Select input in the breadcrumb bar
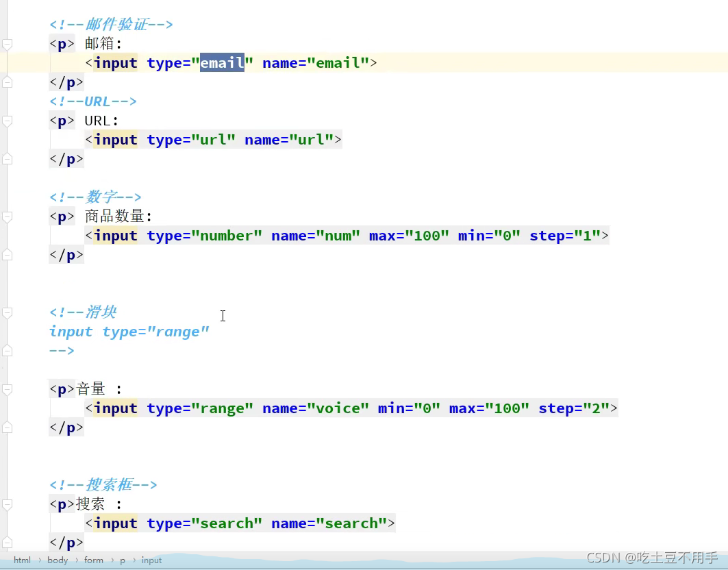Image resolution: width=728 pixels, height=570 pixels. point(151,560)
